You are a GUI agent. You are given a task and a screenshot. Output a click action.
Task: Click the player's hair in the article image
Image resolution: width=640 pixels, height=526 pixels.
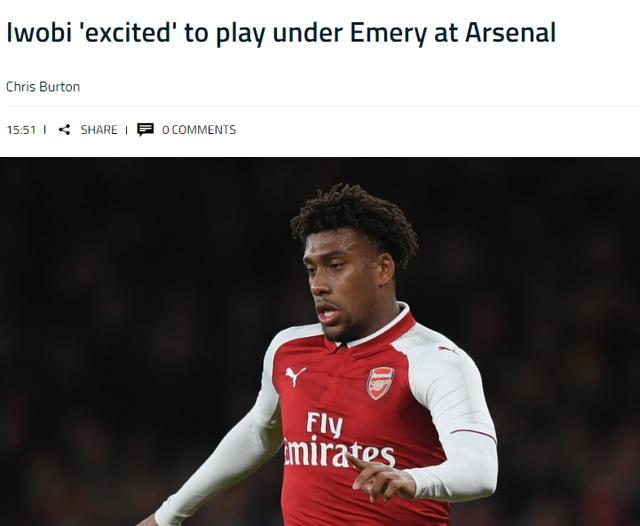(354, 218)
